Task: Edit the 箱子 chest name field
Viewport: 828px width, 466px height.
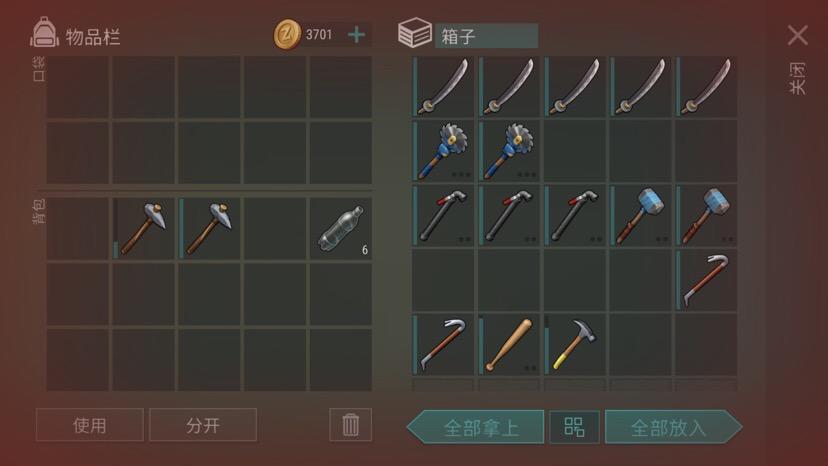Action: click(x=486, y=36)
